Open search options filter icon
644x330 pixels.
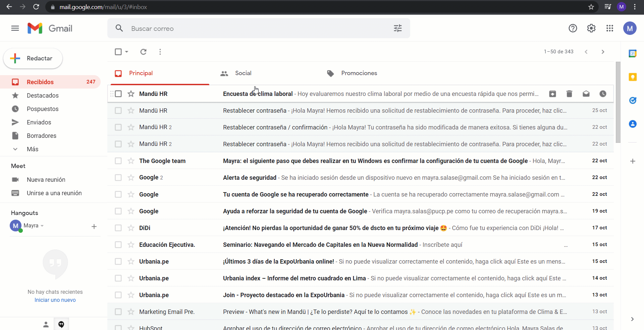point(398,29)
